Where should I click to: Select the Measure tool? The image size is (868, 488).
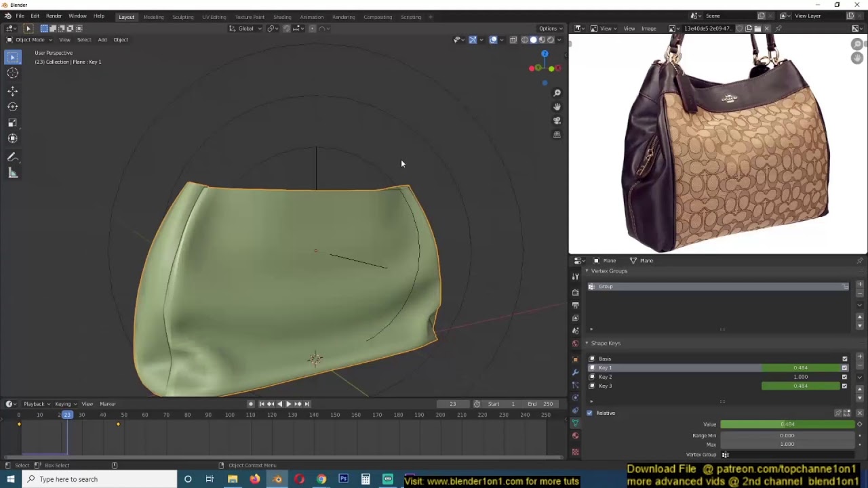click(12, 173)
